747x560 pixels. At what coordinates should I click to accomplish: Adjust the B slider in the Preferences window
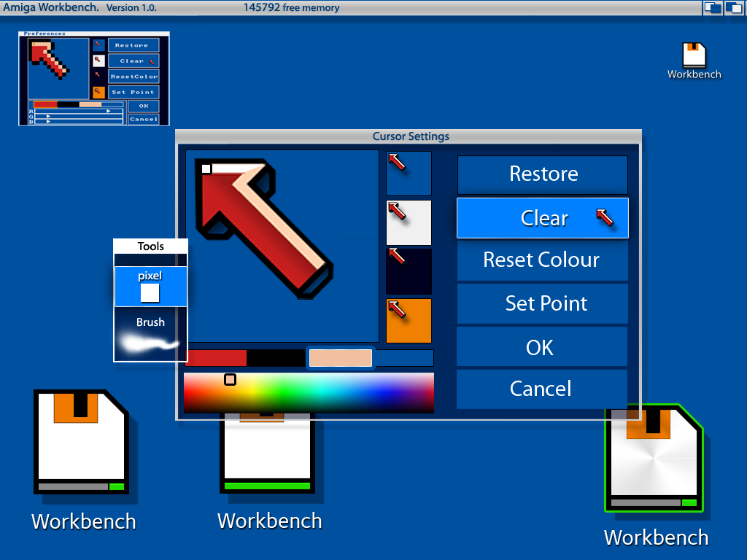point(79,122)
